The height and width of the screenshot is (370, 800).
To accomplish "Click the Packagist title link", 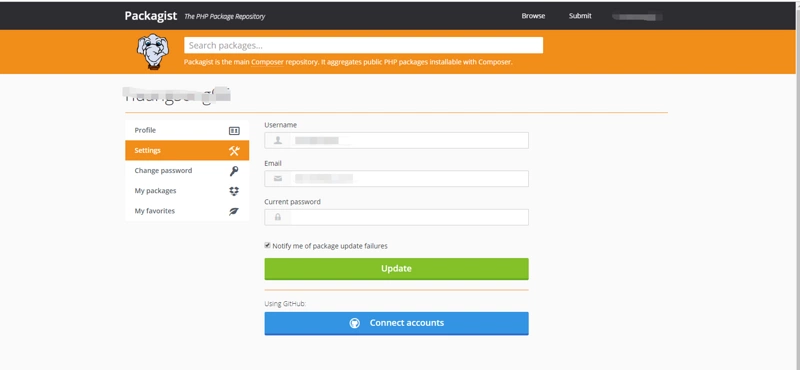I will 151,16.
